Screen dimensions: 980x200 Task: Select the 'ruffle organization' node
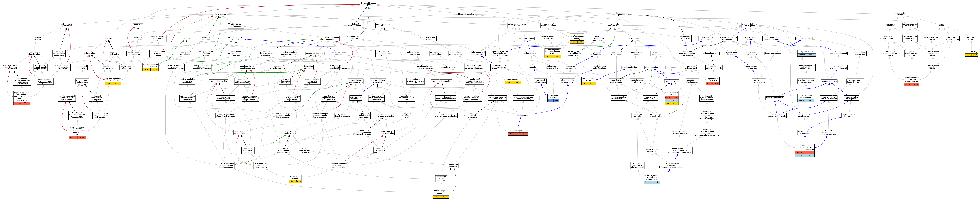pyautogui.click(x=513, y=79)
